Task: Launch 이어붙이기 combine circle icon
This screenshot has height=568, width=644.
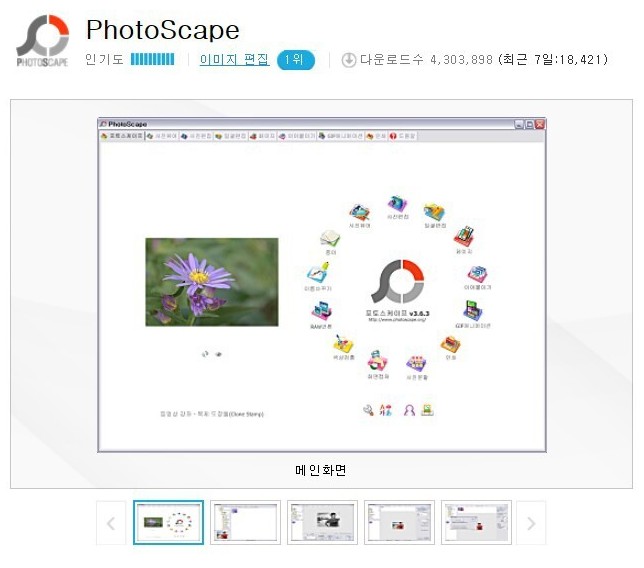Action: coord(477,274)
